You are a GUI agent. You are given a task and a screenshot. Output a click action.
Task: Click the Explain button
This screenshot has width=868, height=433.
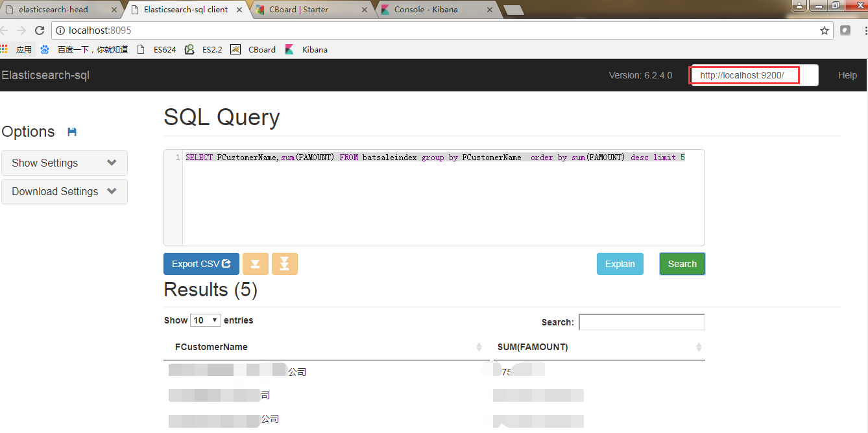[620, 264]
